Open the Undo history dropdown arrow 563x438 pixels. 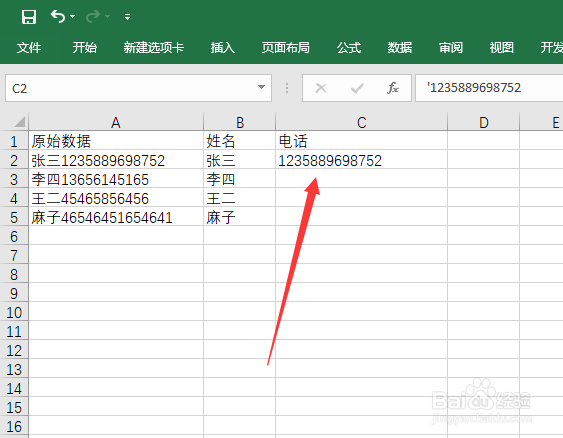73,17
